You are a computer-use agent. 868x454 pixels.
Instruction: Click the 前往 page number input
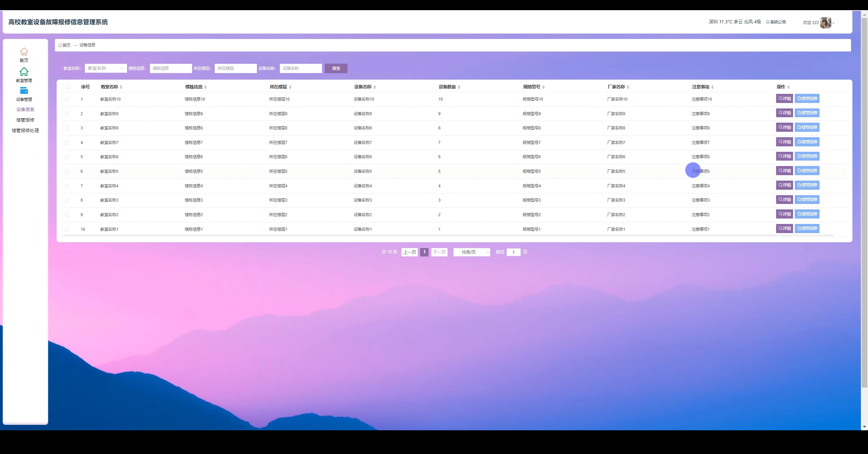(x=513, y=252)
